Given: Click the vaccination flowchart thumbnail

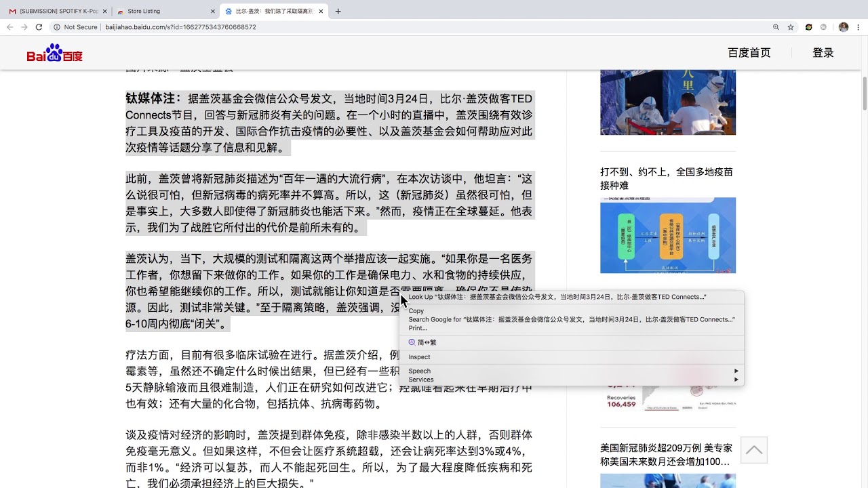Looking at the screenshot, I should coord(668,235).
